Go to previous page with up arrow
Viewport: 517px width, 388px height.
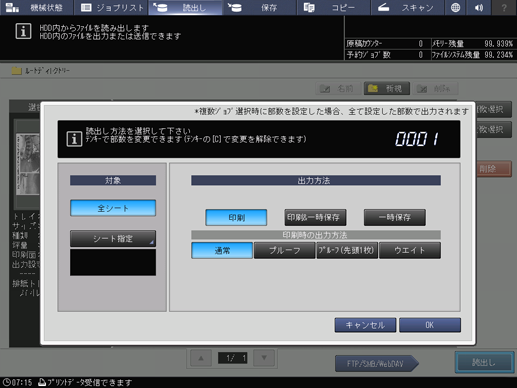click(x=201, y=358)
